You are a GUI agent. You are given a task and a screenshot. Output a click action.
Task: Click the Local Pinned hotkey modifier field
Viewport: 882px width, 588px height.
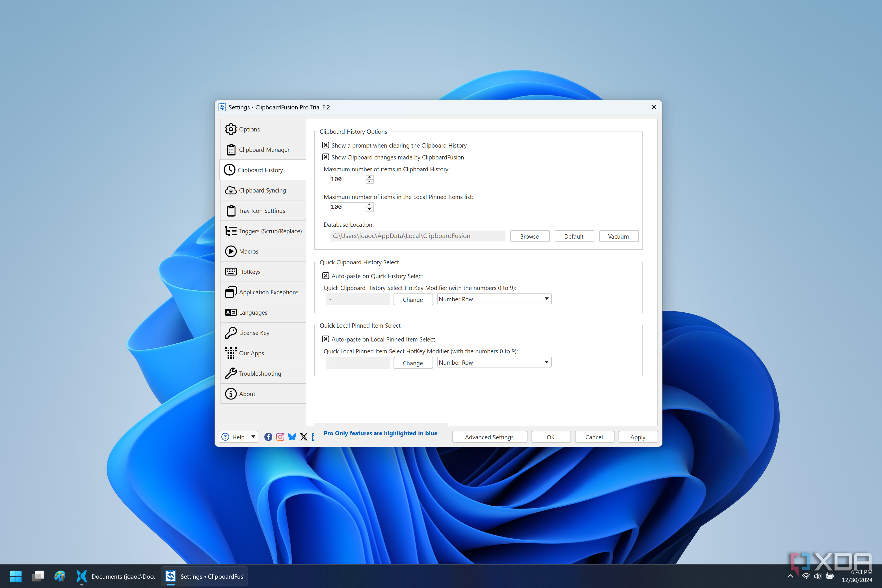pyautogui.click(x=358, y=363)
